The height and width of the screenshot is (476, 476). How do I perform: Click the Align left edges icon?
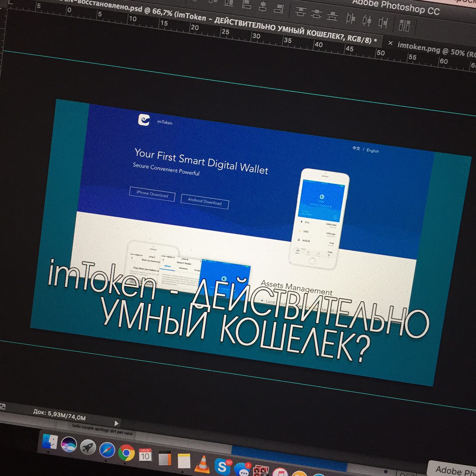pyautogui.click(x=247, y=4)
